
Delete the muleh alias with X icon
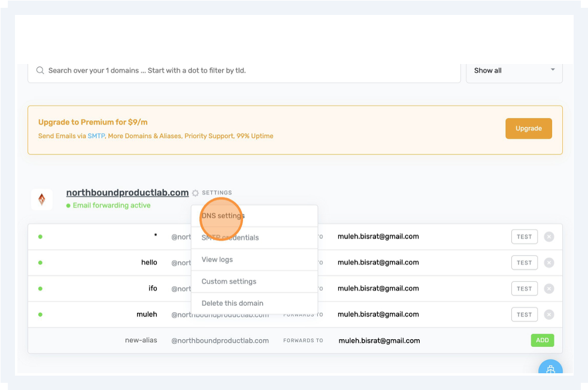[548, 315]
